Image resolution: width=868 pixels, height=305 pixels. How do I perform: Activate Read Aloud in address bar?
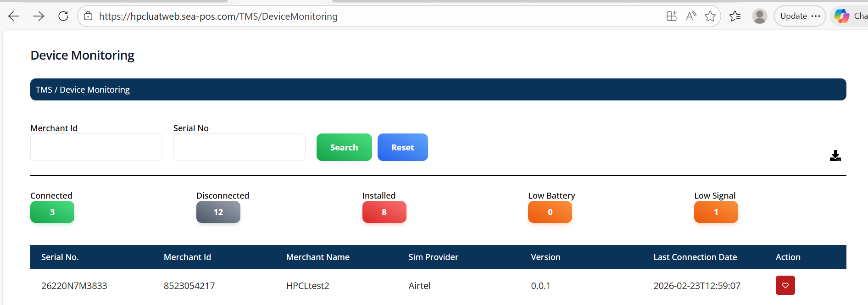691,17
